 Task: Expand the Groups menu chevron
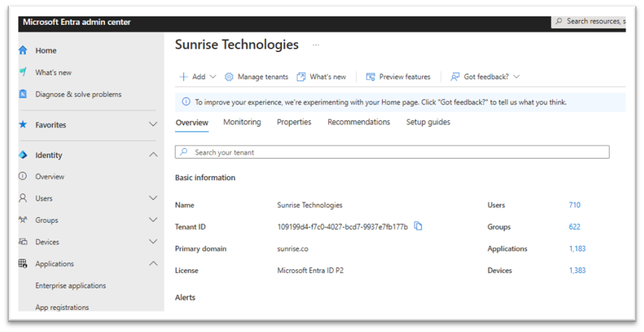153,219
